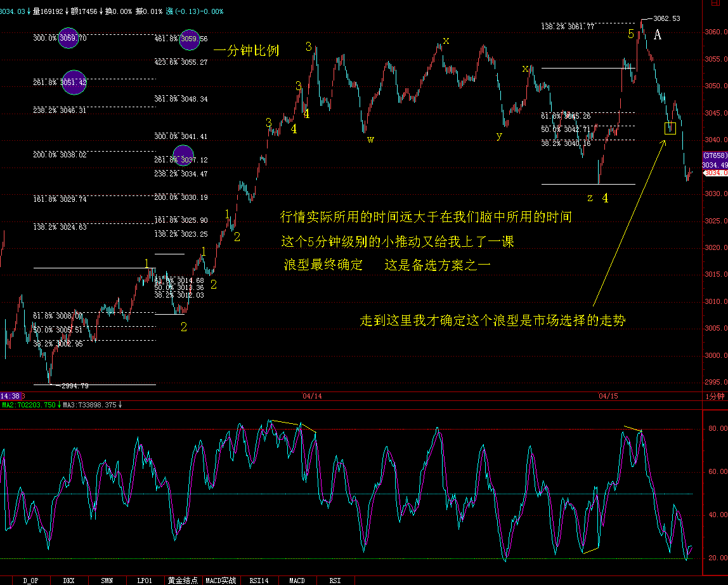
Task: Click the 04/15 date marker on timeline
Action: coord(608,396)
